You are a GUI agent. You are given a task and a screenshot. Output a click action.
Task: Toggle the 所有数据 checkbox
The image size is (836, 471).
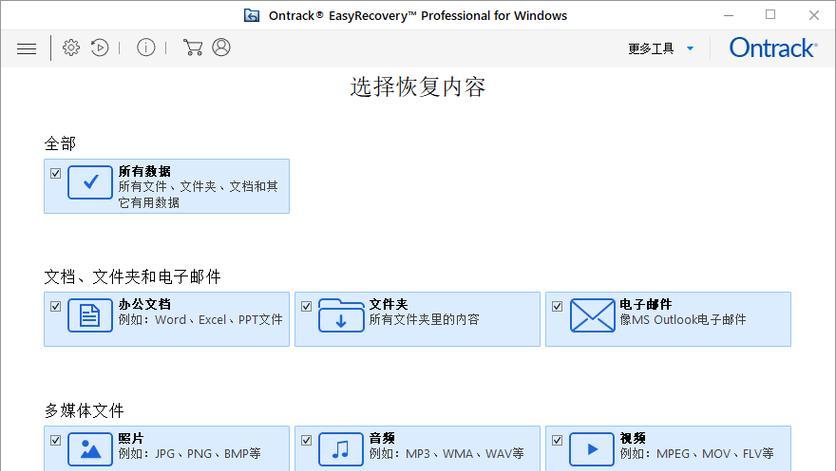click(55, 173)
